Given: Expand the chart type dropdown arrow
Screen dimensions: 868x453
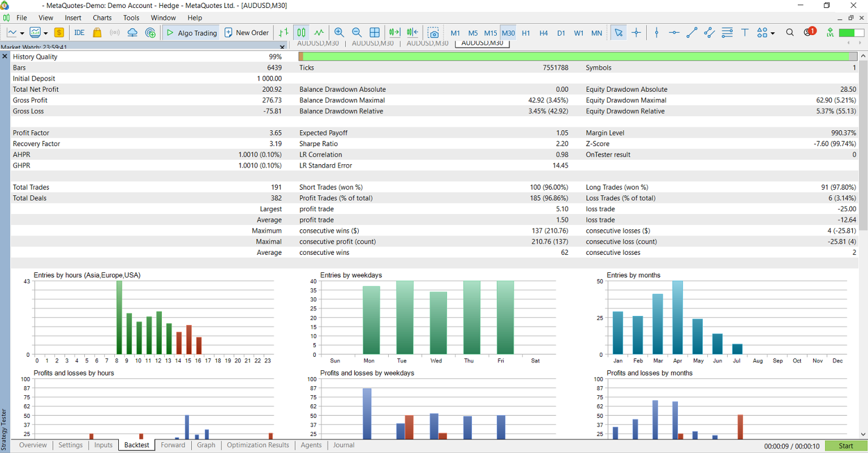Looking at the screenshot, I should tap(22, 33).
